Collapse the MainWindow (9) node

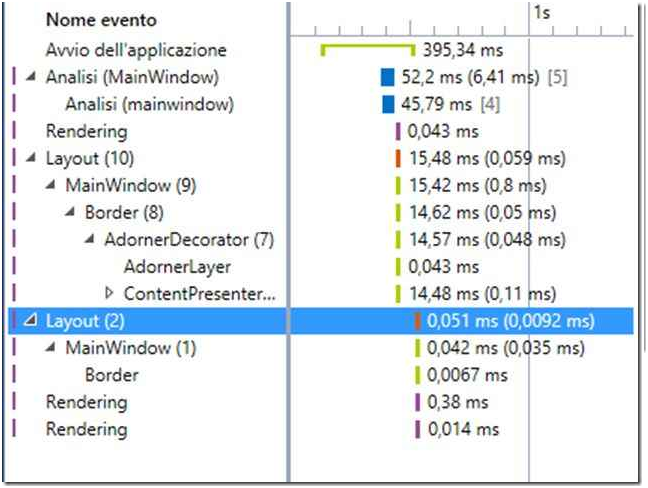[50, 185]
